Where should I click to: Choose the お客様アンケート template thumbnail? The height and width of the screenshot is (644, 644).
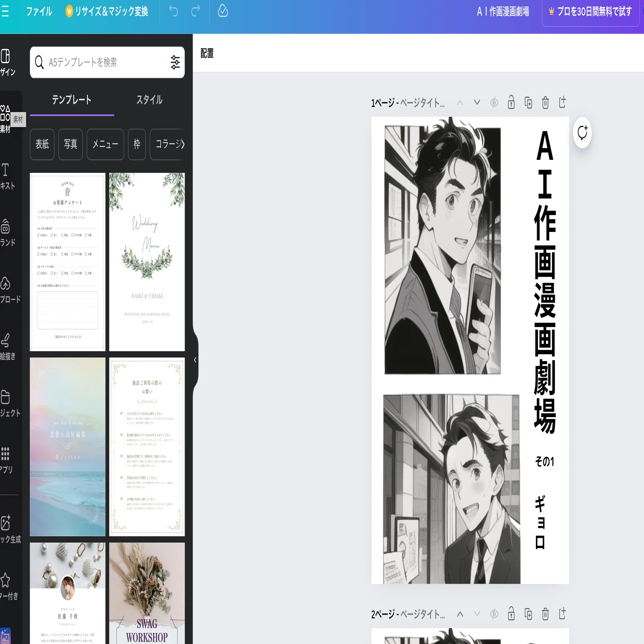pos(67,262)
